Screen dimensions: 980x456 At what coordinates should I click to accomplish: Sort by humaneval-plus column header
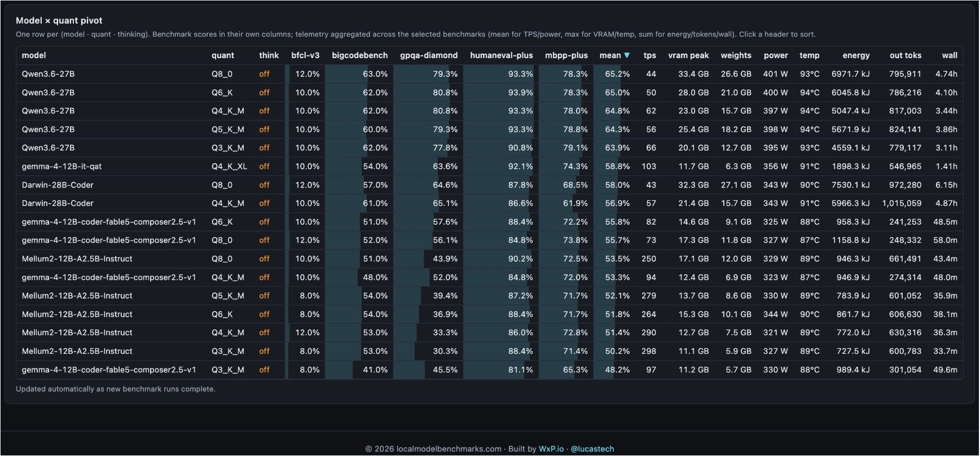(502, 55)
